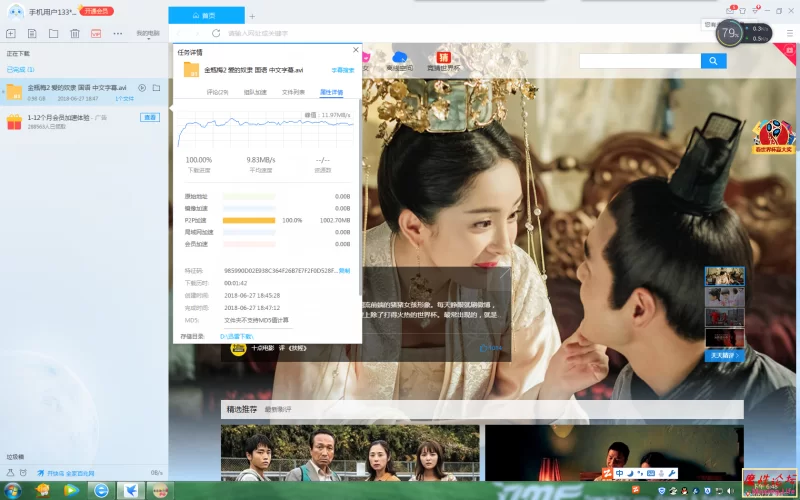Expand the 我的电脑 dropdown
Image resolution: width=800 pixels, height=500 pixels.
(x=148, y=34)
